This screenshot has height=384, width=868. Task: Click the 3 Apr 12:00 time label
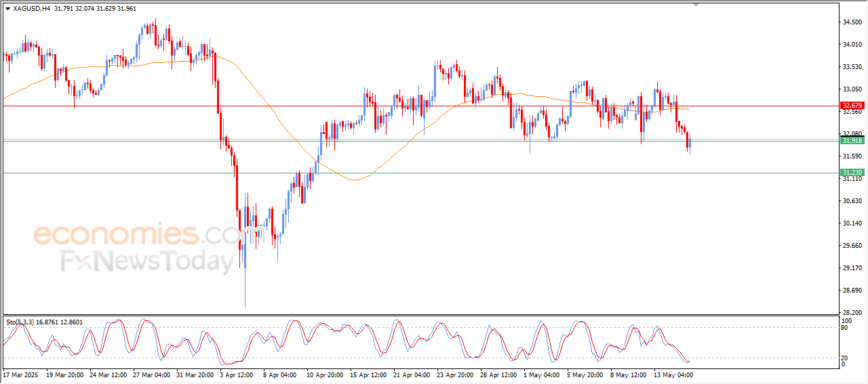coord(237,374)
